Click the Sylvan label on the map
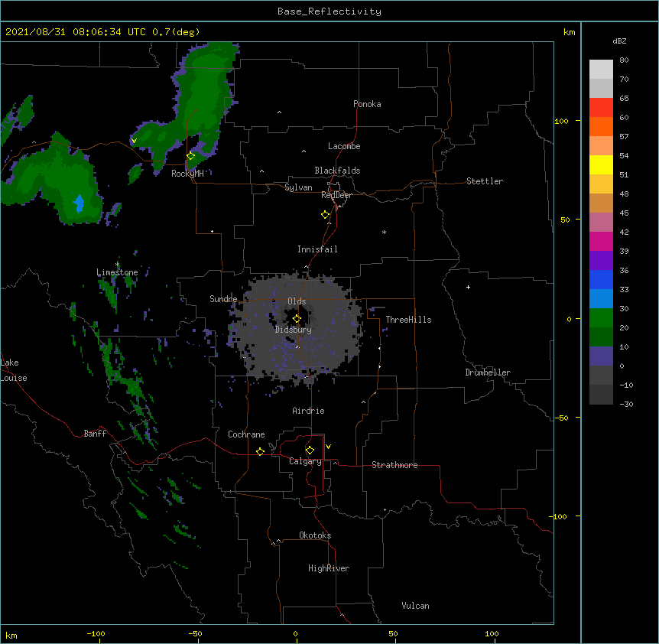This screenshot has width=659, height=644. [298, 187]
